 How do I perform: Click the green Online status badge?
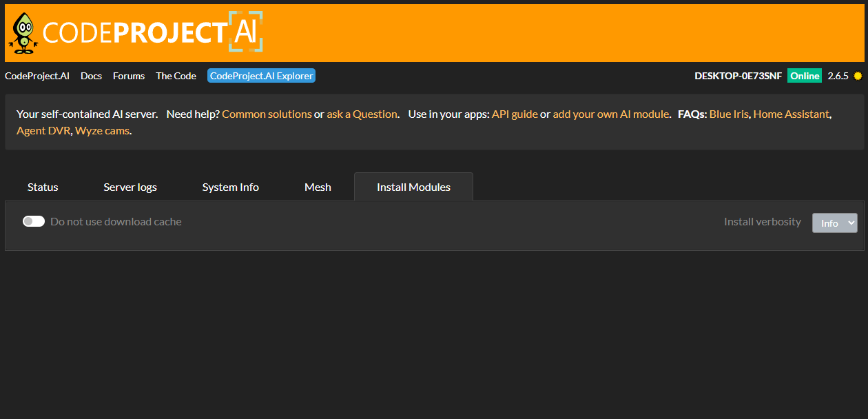(805, 76)
